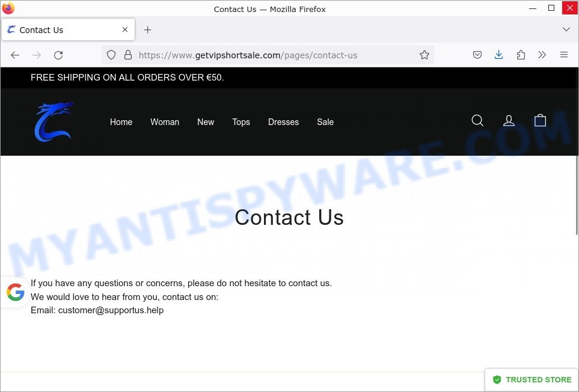
Task: Save page to Pocket
Action: coord(477,55)
